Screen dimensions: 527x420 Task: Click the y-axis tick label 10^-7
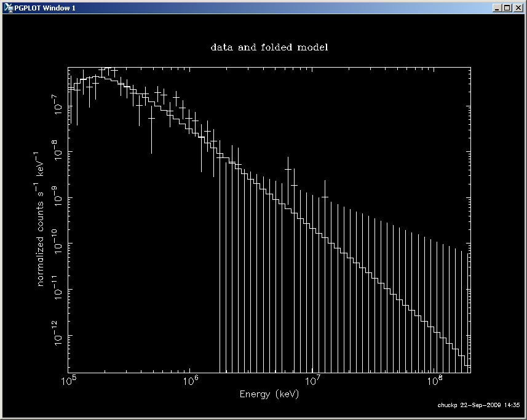(x=57, y=105)
